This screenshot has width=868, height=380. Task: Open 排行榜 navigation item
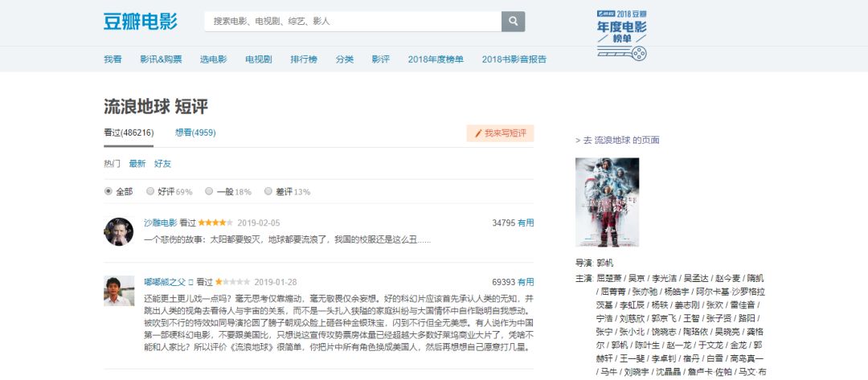tap(304, 59)
